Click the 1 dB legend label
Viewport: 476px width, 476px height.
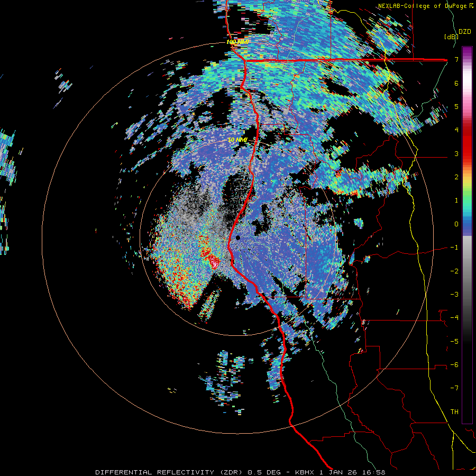tap(456, 200)
